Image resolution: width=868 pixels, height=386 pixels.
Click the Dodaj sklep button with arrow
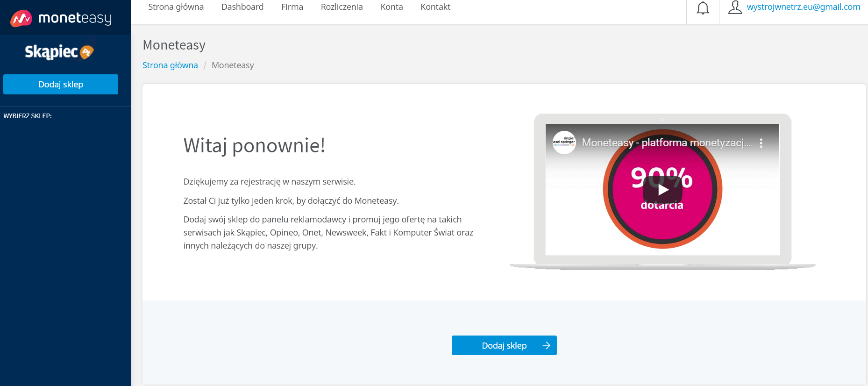[x=504, y=345]
